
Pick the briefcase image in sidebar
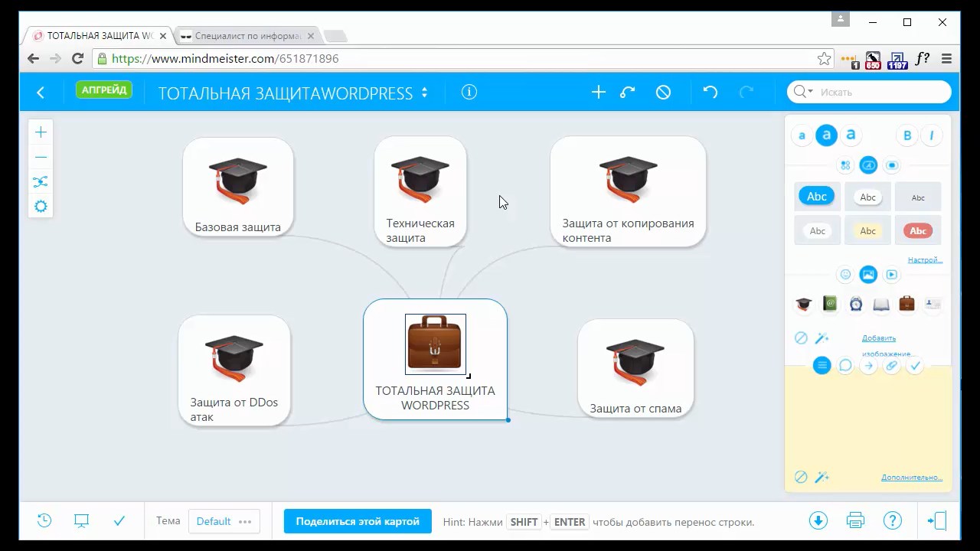pos(907,304)
